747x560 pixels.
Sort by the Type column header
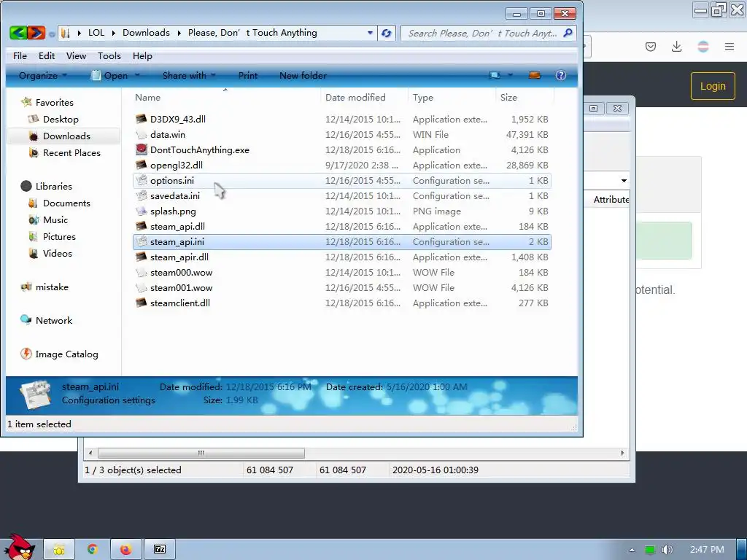click(x=452, y=97)
